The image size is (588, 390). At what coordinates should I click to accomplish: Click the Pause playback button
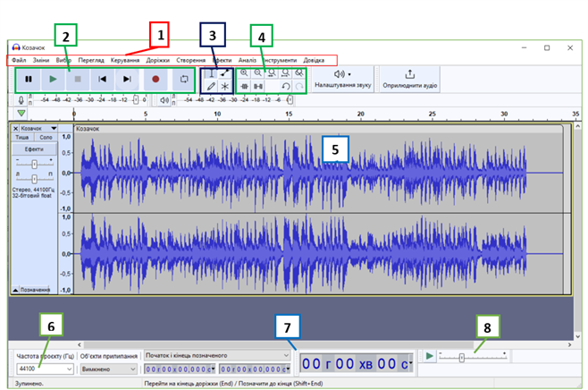29,79
